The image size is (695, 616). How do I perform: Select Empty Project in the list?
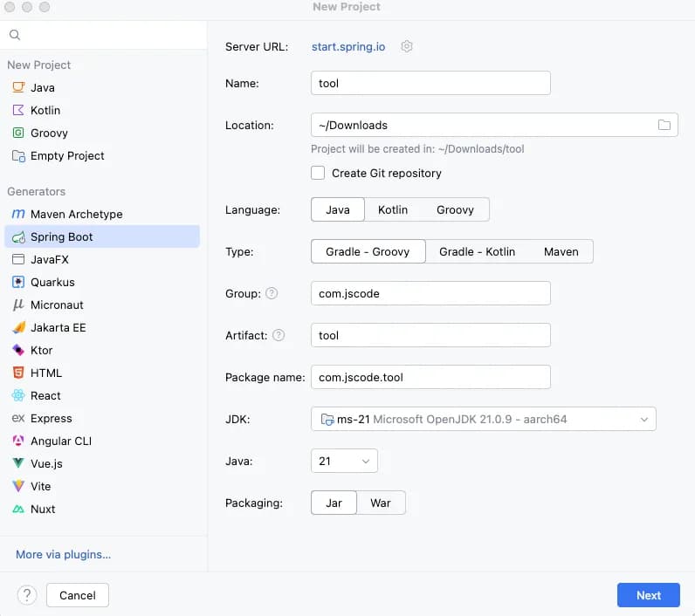pos(102,155)
